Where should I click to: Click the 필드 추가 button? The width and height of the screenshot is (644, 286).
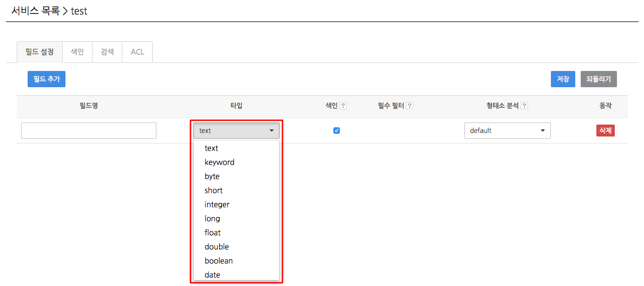[47, 79]
